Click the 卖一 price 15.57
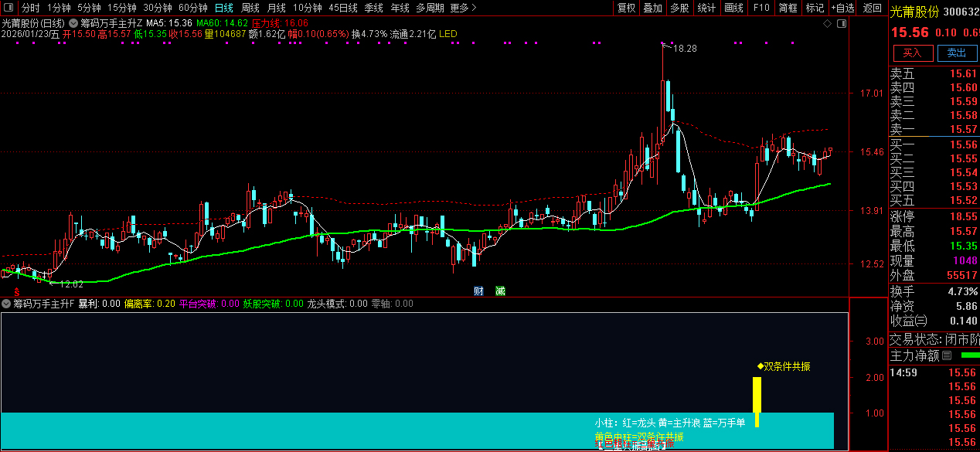This screenshot has width=980, height=452. [963, 129]
